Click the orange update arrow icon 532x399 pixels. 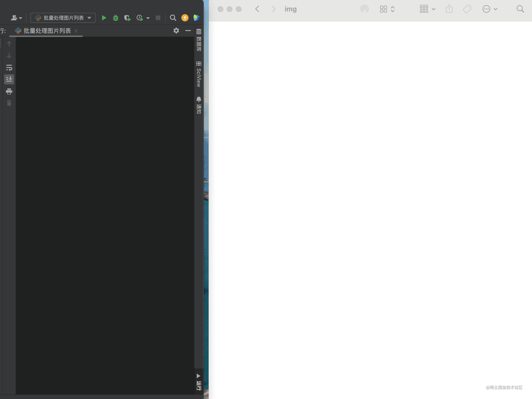click(185, 18)
